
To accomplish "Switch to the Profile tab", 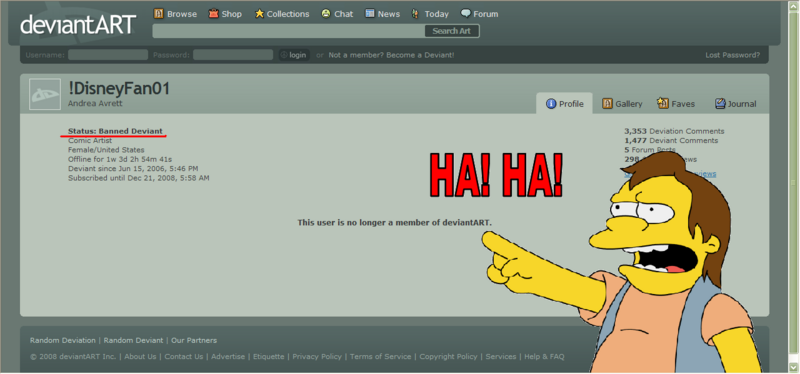I will coord(564,104).
